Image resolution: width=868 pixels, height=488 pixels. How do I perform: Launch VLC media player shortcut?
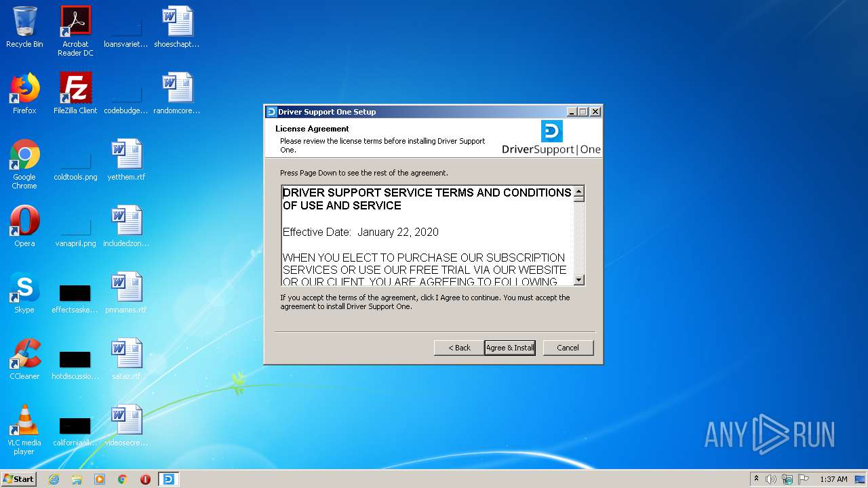[24, 430]
